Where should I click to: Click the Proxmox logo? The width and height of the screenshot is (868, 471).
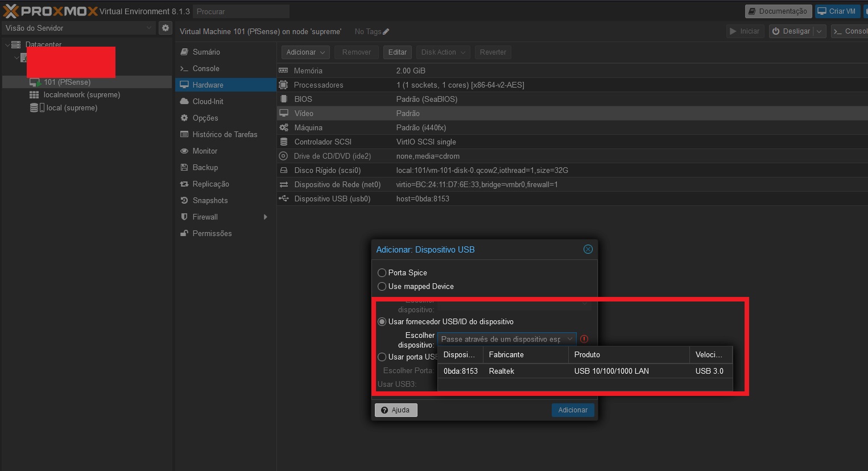[50, 11]
